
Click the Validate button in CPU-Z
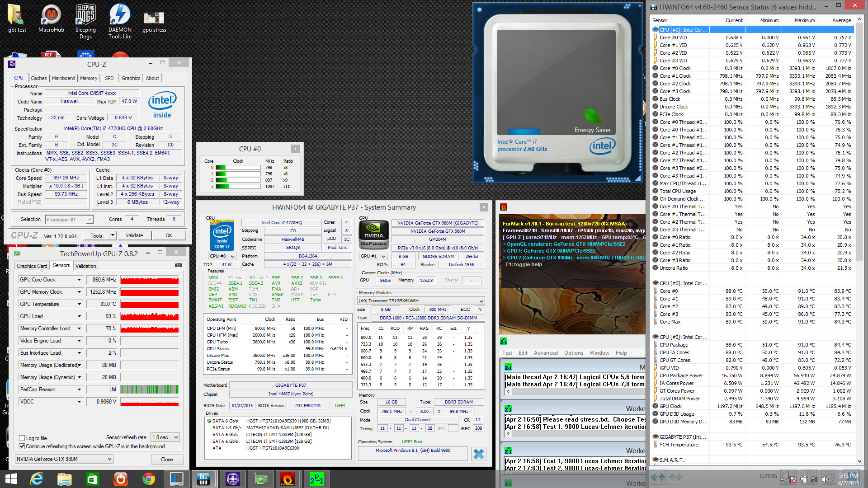[134, 235]
